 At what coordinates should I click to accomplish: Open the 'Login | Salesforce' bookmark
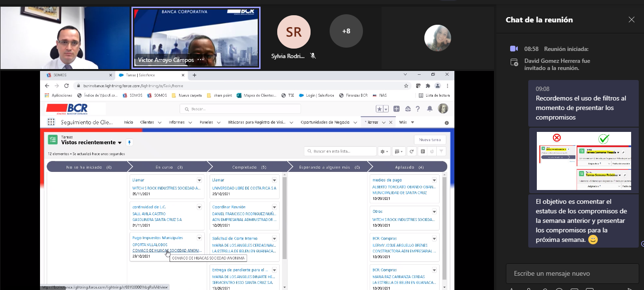pos(317,95)
